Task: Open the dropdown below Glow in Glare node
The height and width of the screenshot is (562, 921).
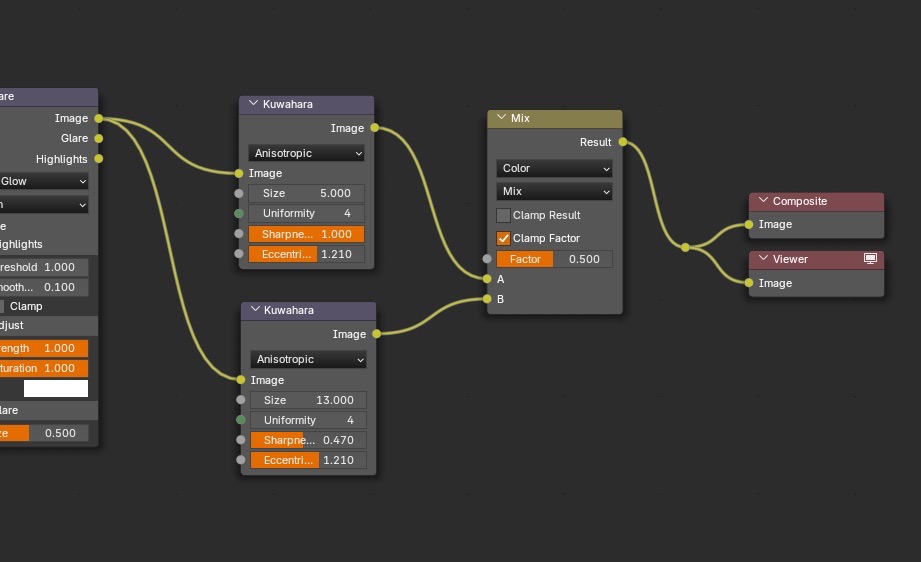Action: click(44, 204)
